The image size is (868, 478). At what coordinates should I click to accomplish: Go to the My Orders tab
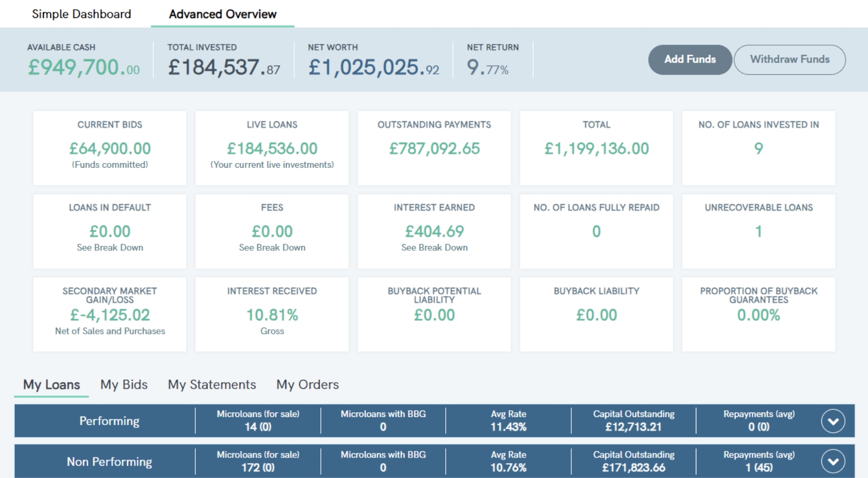coord(307,385)
